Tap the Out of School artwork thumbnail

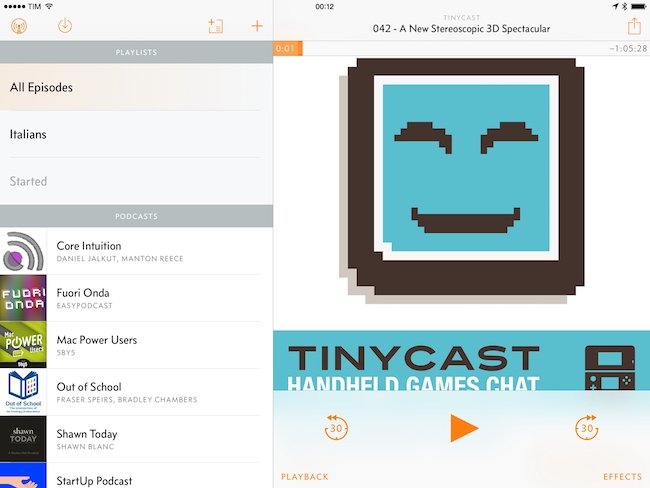[23, 392]
